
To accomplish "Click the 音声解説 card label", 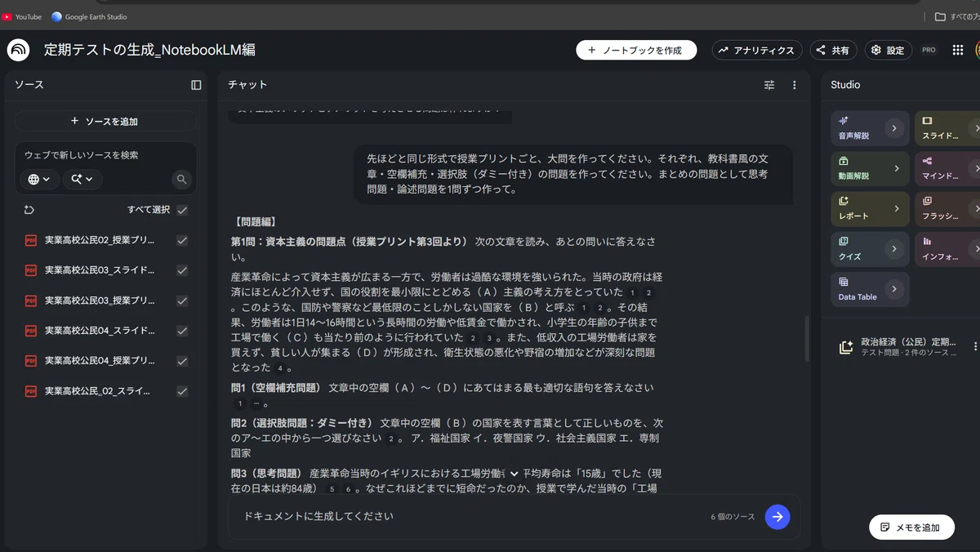I will [x=853, y=136].
